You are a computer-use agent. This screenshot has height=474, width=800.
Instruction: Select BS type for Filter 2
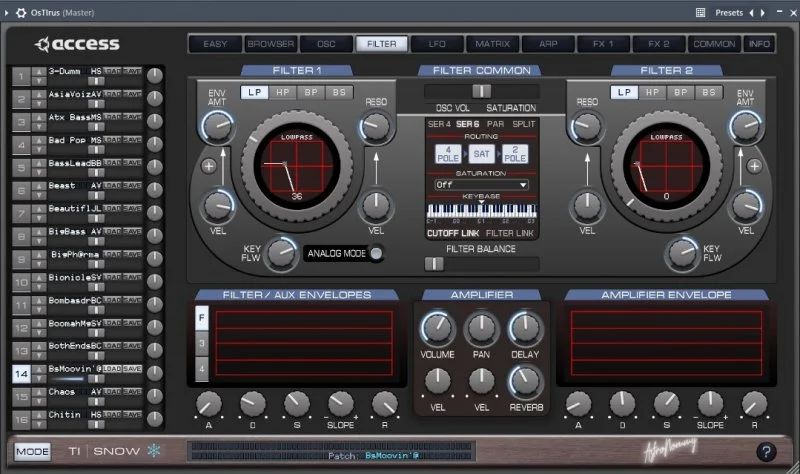(x=709, y=92)
